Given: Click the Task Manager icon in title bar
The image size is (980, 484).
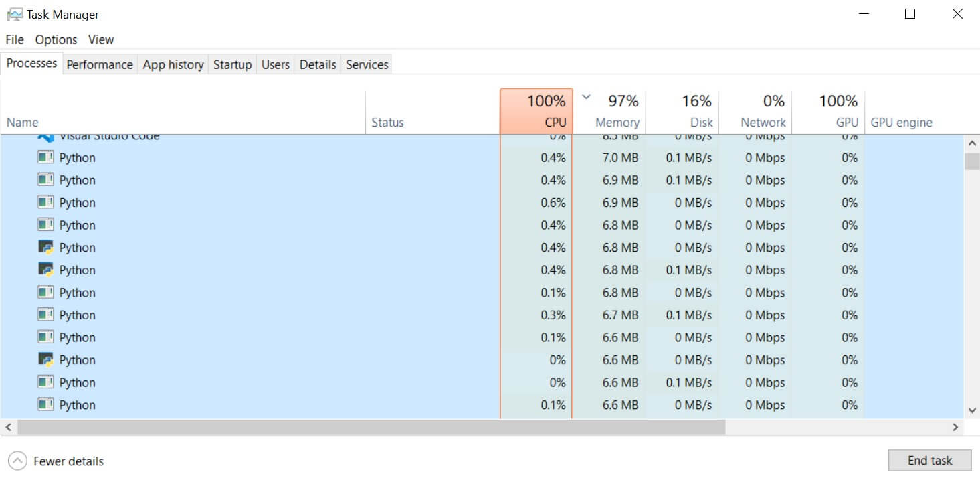Looking at the screenshot, I should pos(15,14).
